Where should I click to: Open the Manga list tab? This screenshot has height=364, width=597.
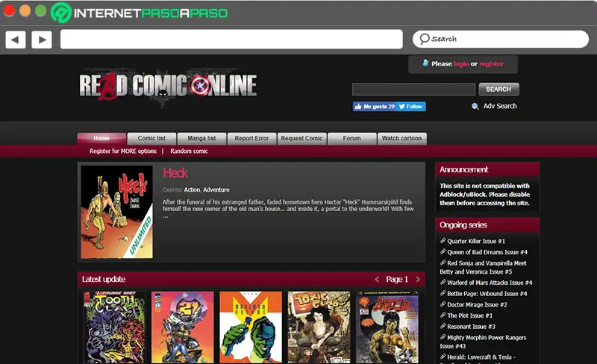(x=201, y=138)
